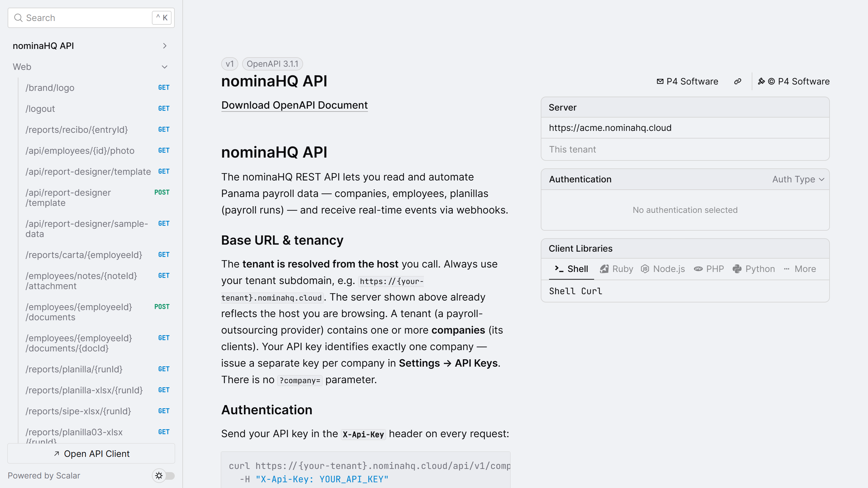Focus the Search input field
Viewport: 868px width, 488px height.
[91, 17]
